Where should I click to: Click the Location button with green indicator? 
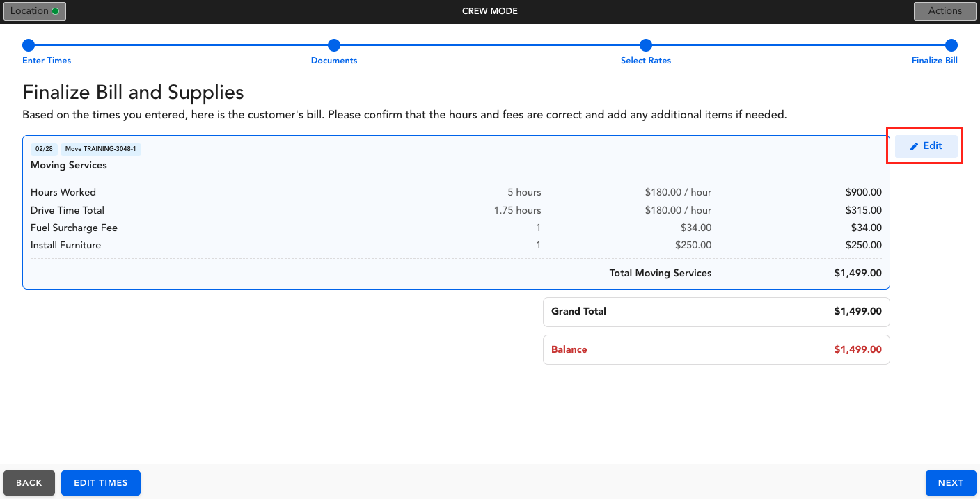tap(35, 11)
